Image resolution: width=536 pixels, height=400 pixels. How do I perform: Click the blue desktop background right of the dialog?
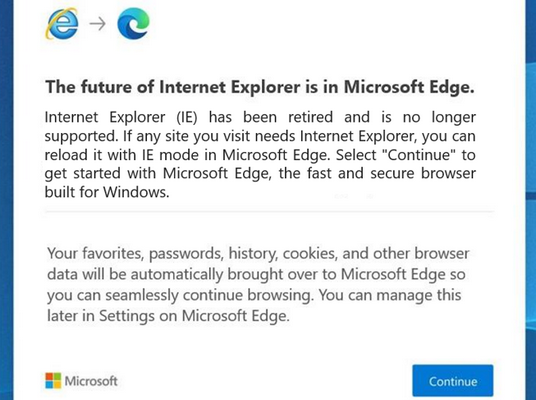[531, 200]
